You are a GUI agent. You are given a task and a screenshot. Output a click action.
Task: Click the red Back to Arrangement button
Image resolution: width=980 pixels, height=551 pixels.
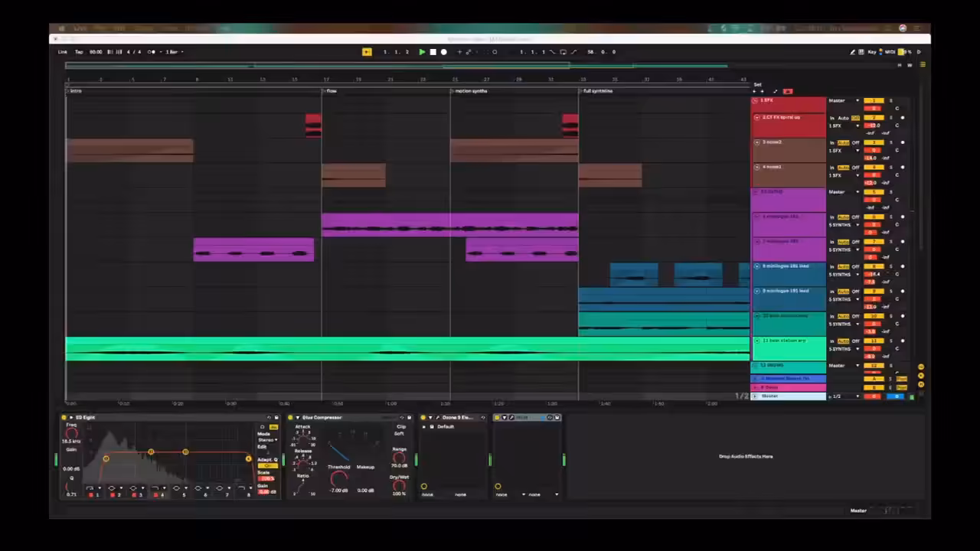[x=787, y=92]
